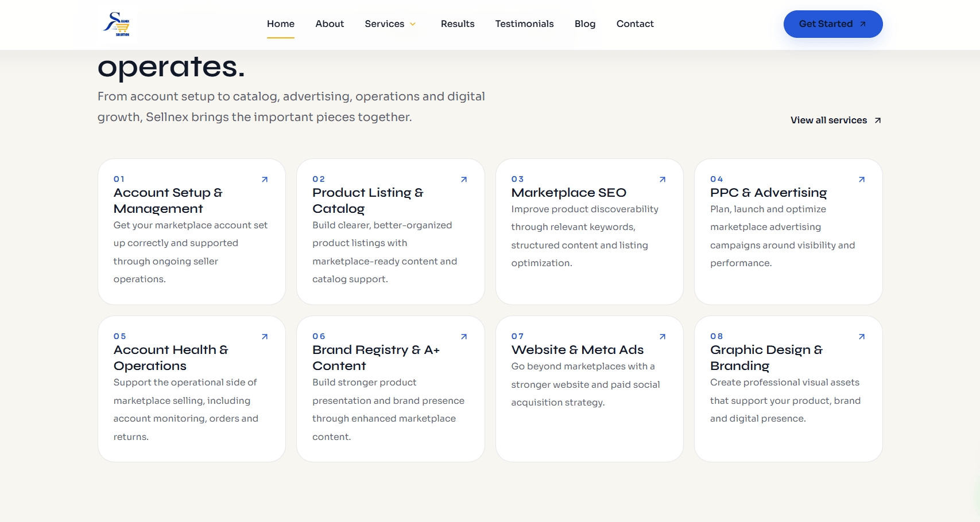Viewport: 980px width, 522px height.
Task: Click the 01 number label
Action: pos(119,179)
